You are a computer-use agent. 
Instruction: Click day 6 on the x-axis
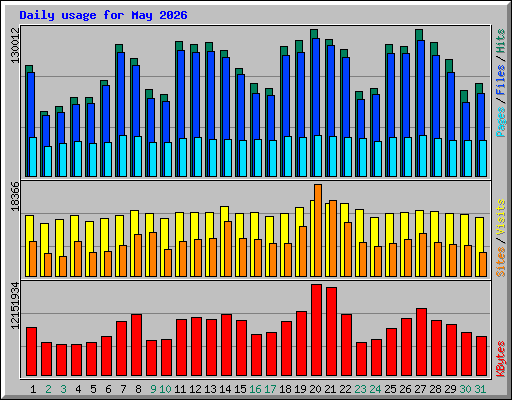pos(108,389)
